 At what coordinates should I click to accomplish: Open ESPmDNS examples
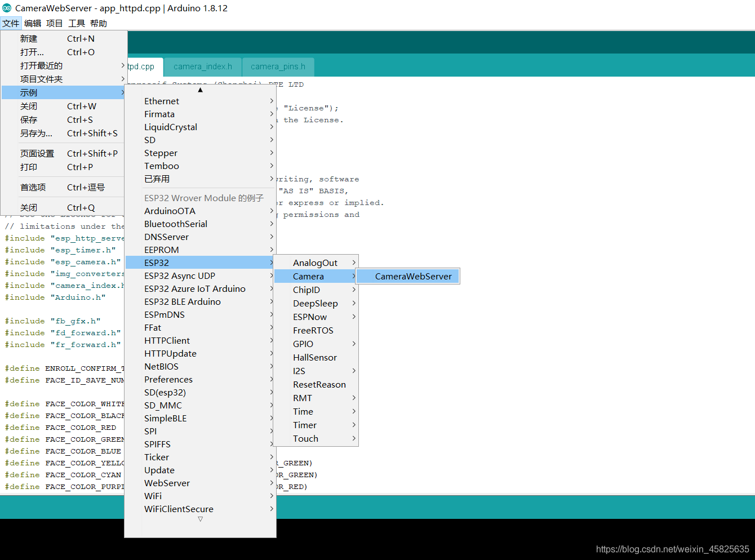[200, 314]
